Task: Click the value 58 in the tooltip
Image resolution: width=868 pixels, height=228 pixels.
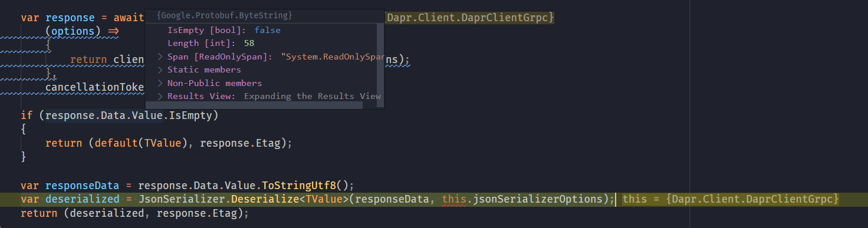Action: coord(249,43)
